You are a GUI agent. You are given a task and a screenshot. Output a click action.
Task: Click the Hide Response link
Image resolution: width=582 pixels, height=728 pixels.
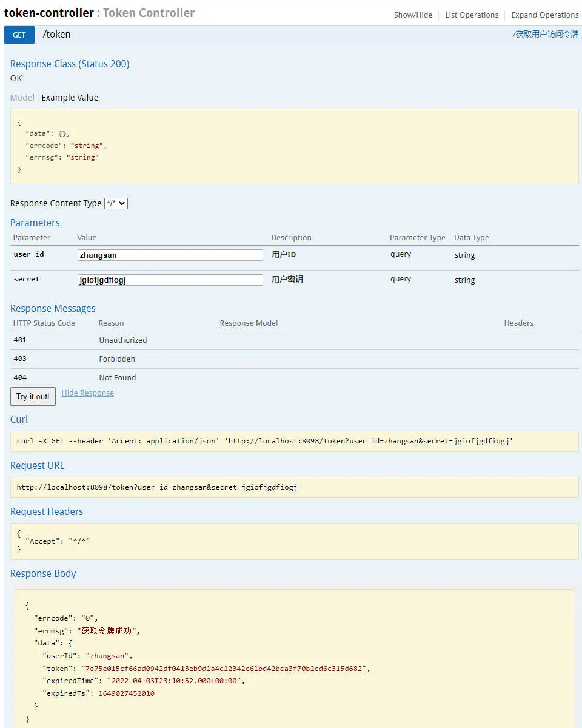tap(88, 393)
